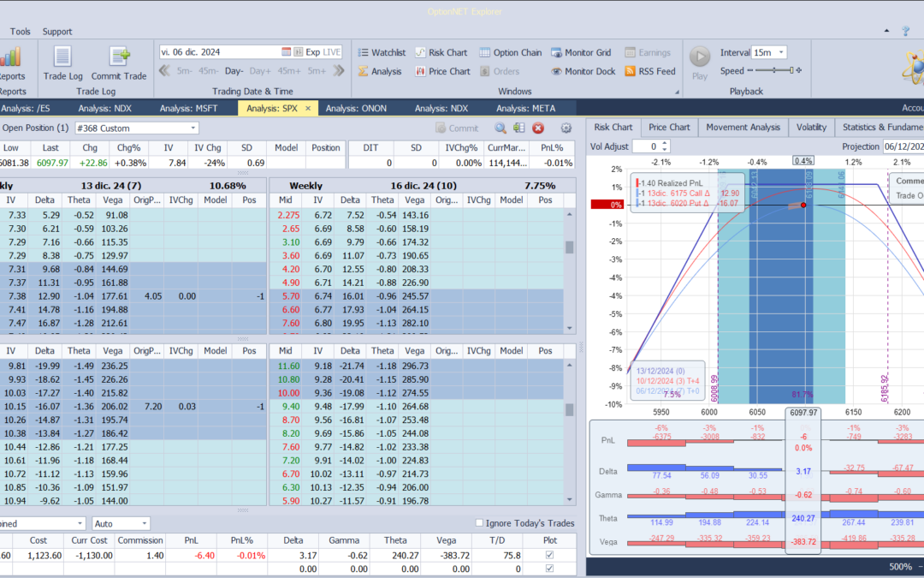Switch to the Analysis: MSFT tab
924x578 pixels.
point(188,109)
